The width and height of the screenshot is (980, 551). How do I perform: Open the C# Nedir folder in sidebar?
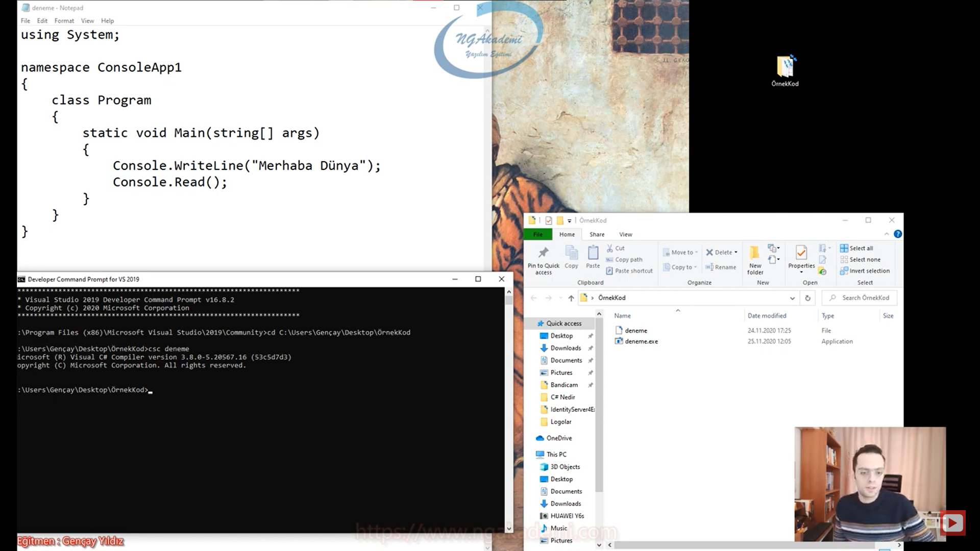pyautogui.click(x=562, y=397)
